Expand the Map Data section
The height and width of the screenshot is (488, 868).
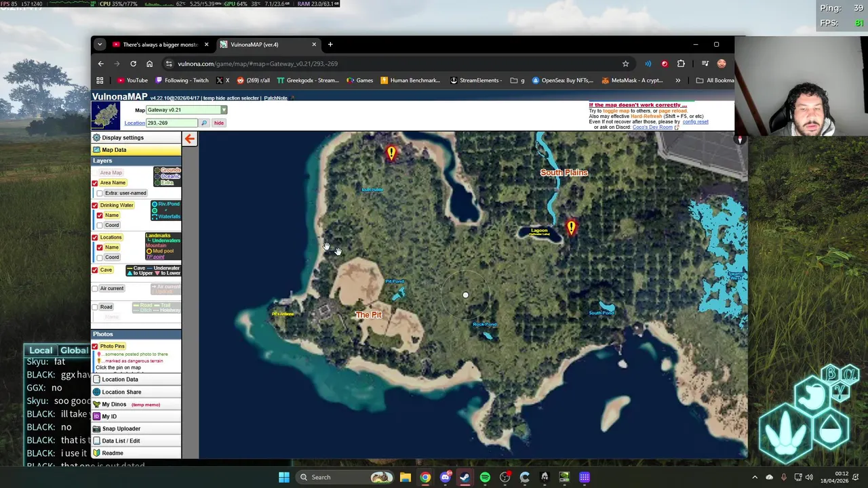[136, 150]
